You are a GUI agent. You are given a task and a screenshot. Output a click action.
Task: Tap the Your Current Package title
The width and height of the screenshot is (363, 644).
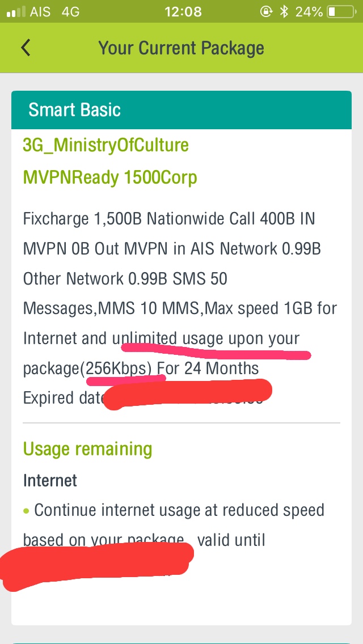tap(181, 48)
